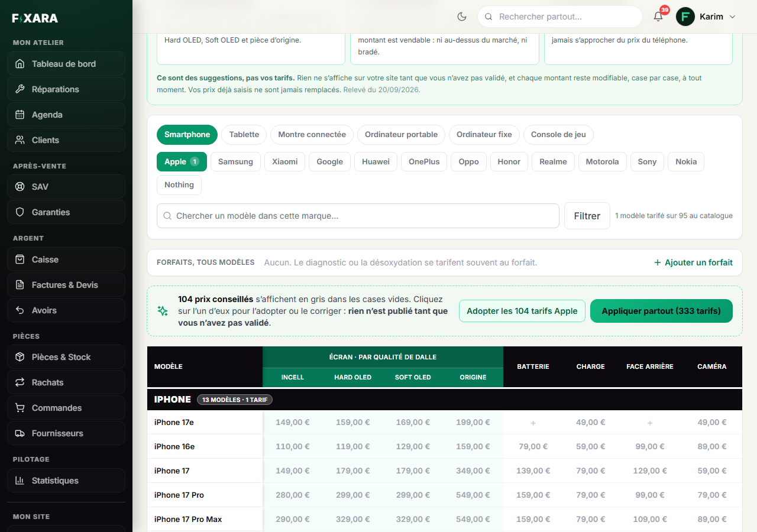Screen dimensions: 757x532
Task: Open Factures & Devis in the sidebar
Action: 66,285
